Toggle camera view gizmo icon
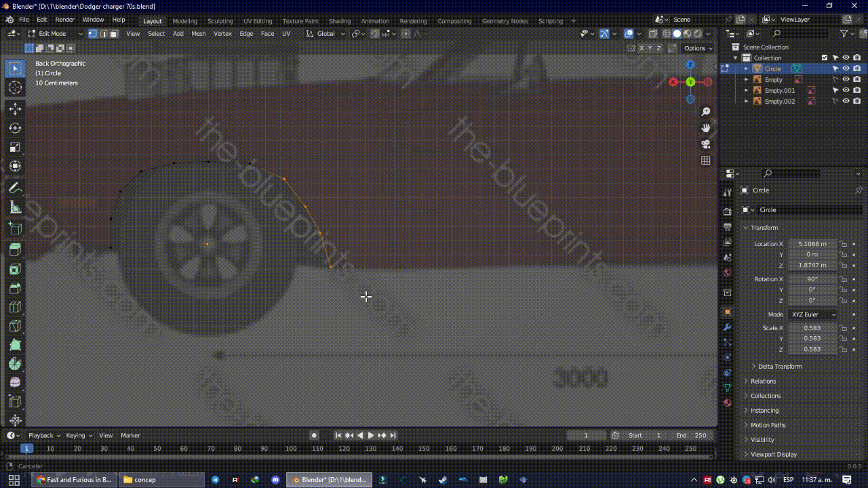Image resolution: width=868 pixels, height=488 pixels. 706,144
